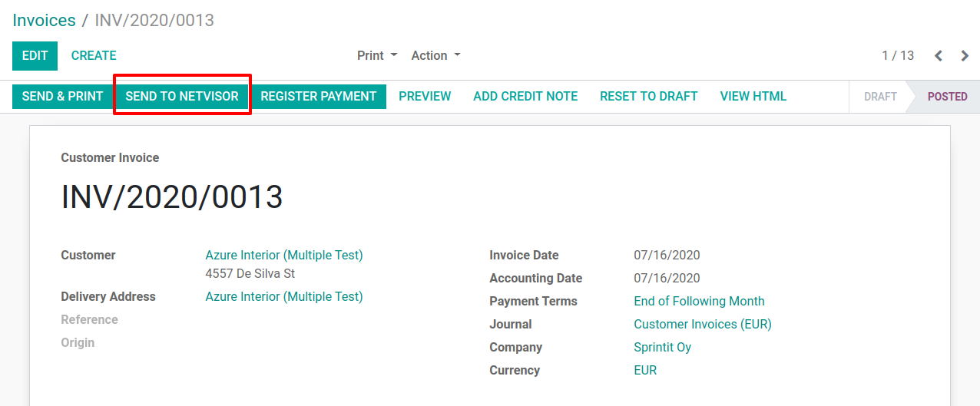This screenshot has height=406, width=980.
Task: Send the invoice to Netvisor
Action: coord(182,96)
